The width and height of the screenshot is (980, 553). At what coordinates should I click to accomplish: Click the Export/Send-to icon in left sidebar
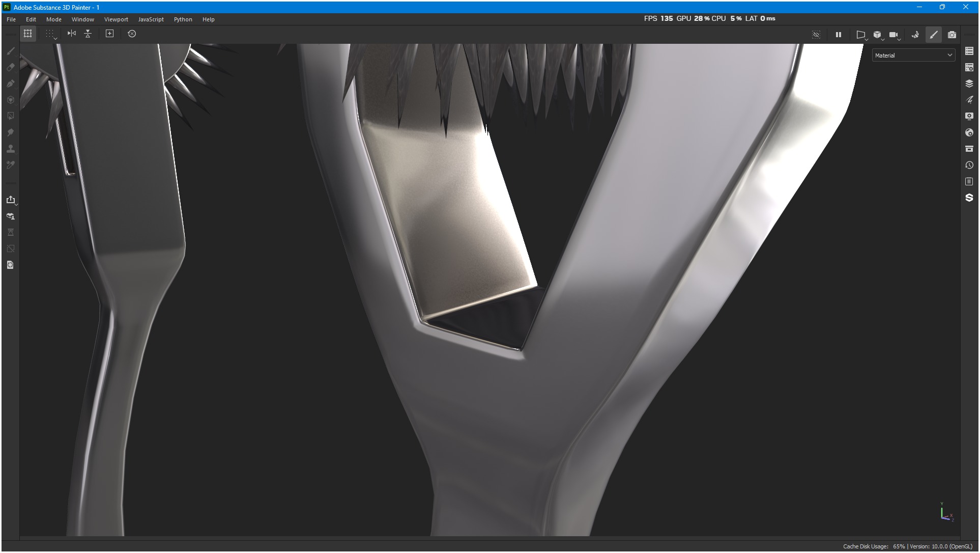tap(11, 200)
